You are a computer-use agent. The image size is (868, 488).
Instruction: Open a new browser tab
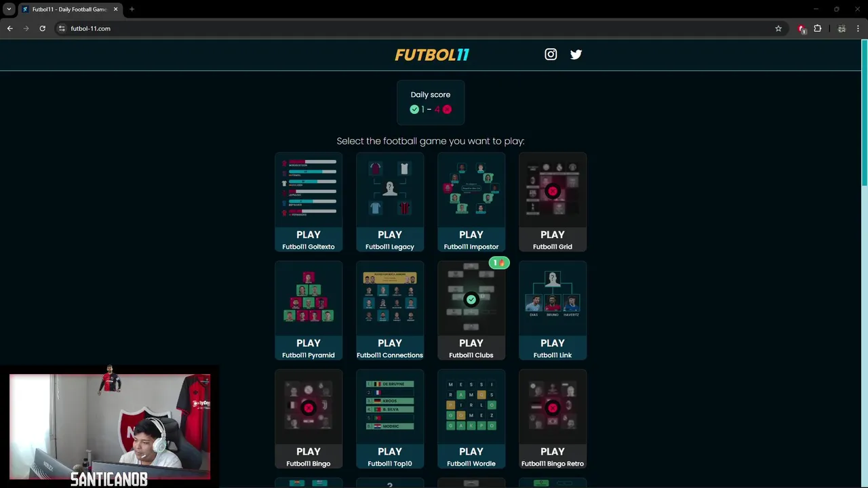point(132,9)
